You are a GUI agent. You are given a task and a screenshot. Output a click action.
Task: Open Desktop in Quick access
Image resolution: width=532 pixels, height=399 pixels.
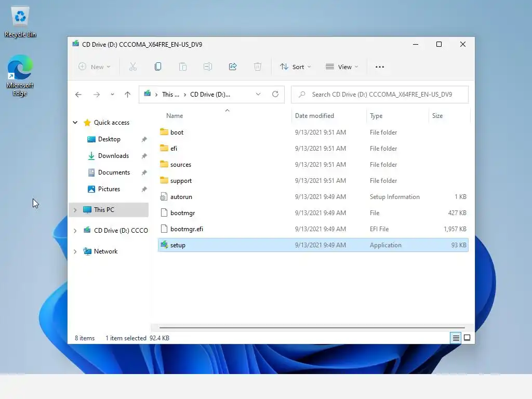[x=109, y=139]
